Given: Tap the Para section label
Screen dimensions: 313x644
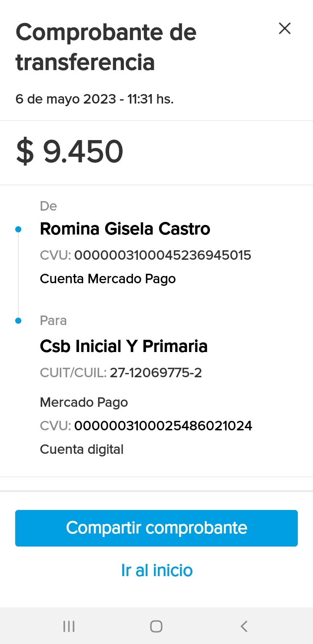Looking at the screenshot, I should pyautogui.click(x=53, y=321).
